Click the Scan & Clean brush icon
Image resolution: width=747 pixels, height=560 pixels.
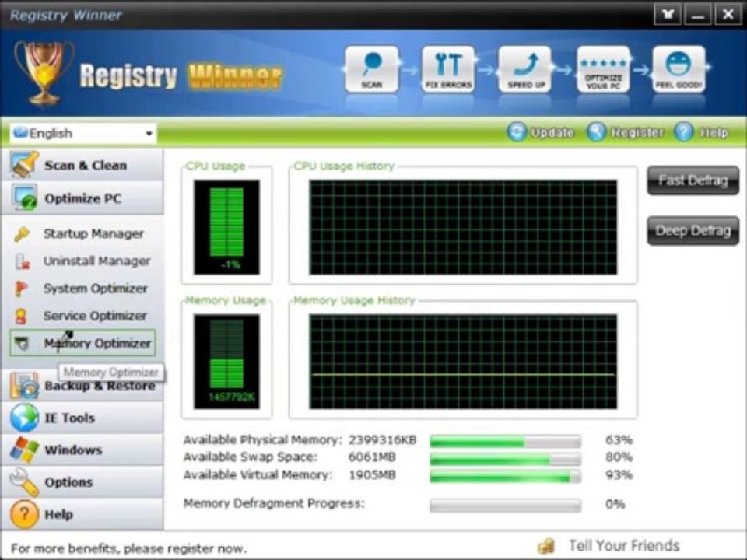tap(24, 165)
